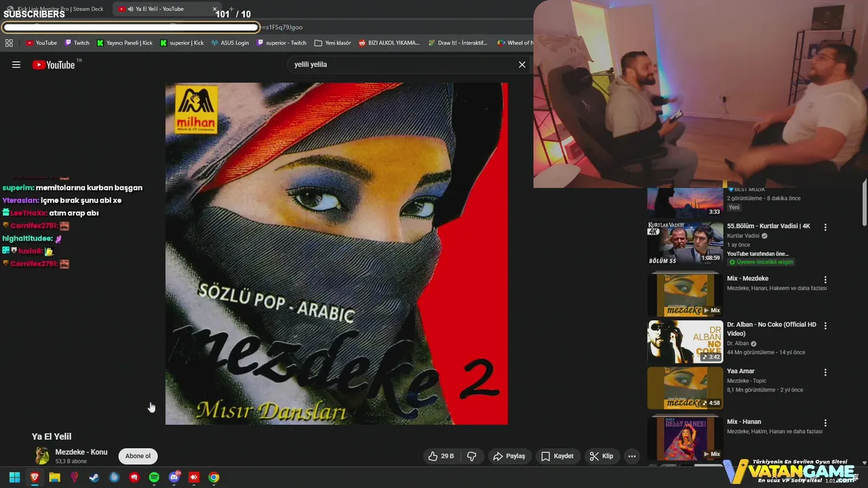Open the sunset video thumbnail with duration 3:33
The width and height of the screenshot is (868, 488).
point(685,202)
